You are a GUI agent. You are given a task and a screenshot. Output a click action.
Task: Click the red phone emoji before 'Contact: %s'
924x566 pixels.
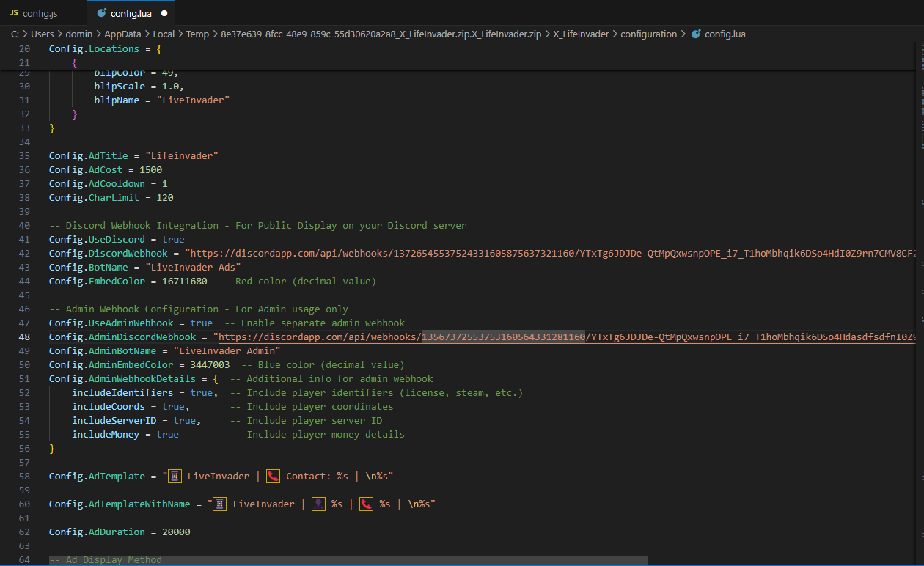point(273,477)
